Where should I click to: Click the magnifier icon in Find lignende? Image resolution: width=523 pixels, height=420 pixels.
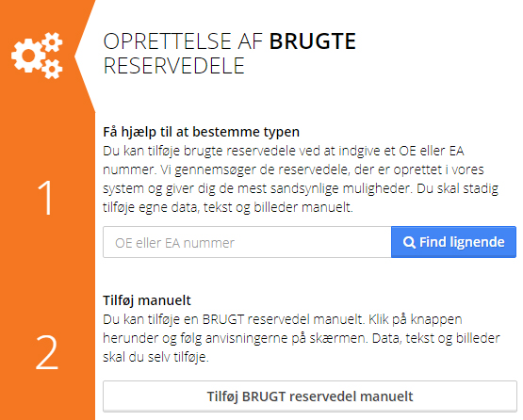tap(409, 242)
